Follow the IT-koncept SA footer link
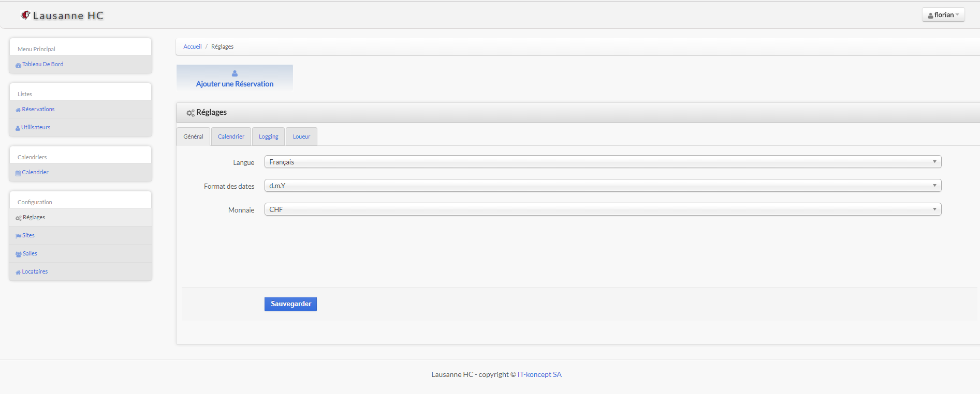980x394 pixels. (x=539, y=374)
